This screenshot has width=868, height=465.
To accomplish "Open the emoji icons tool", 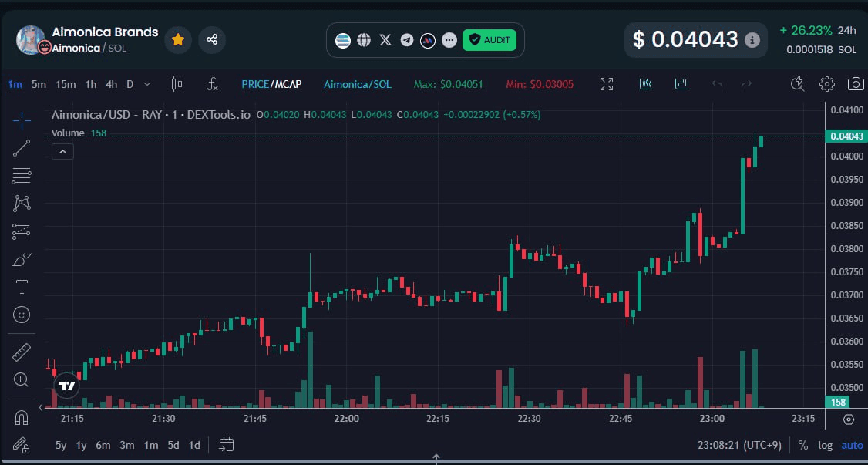I will 22,315.
